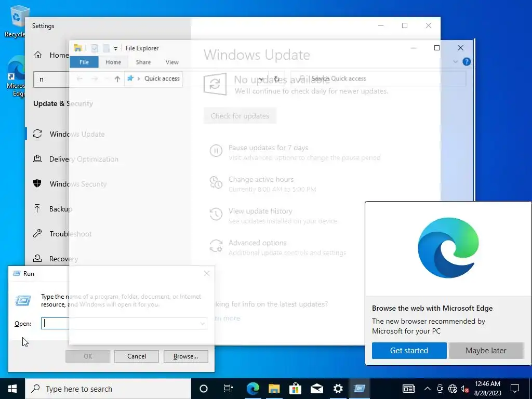Click the Run taskbar icon
Screen dimensions: 532x399
click(x=360, y=389)
